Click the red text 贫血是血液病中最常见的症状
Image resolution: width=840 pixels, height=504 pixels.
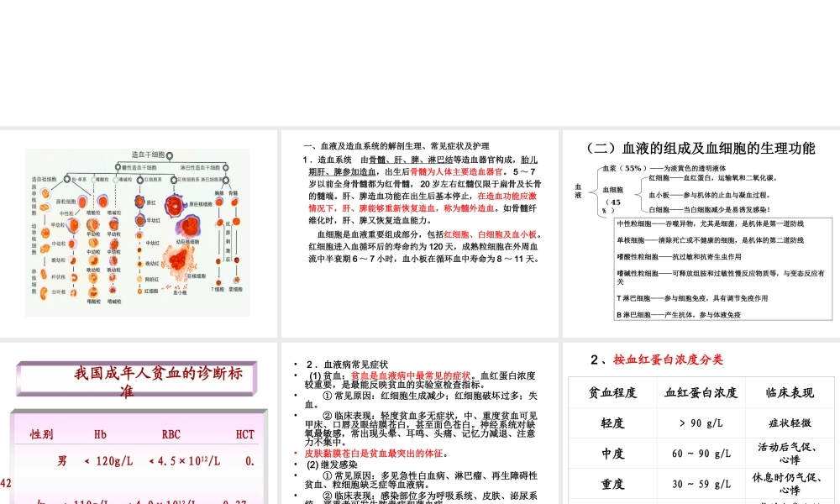point(411,375)
